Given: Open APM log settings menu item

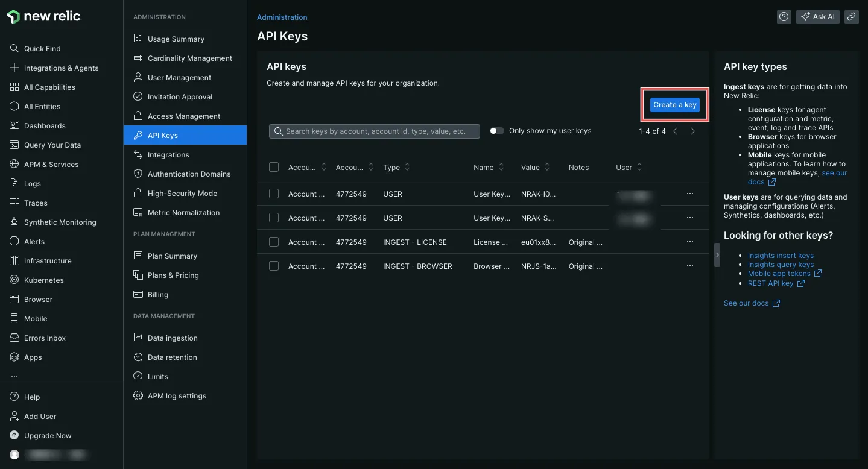Looking at the screenshot, I should point(185,396).
